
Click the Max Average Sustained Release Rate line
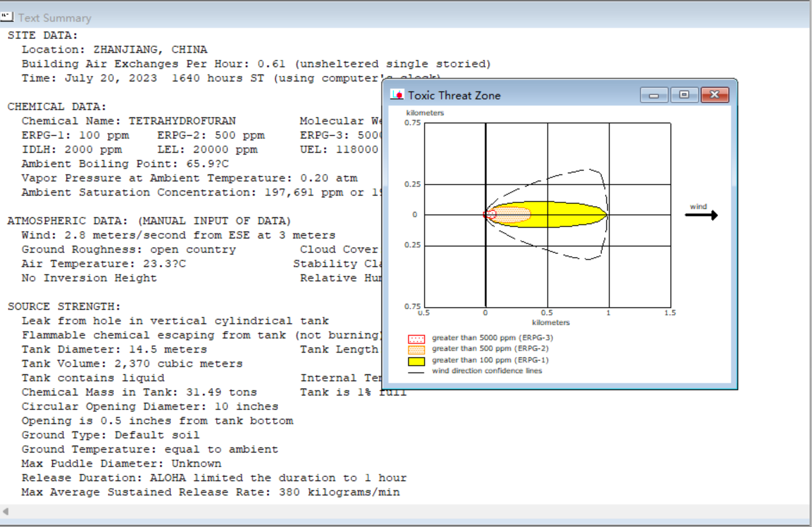tap(211, 493)
